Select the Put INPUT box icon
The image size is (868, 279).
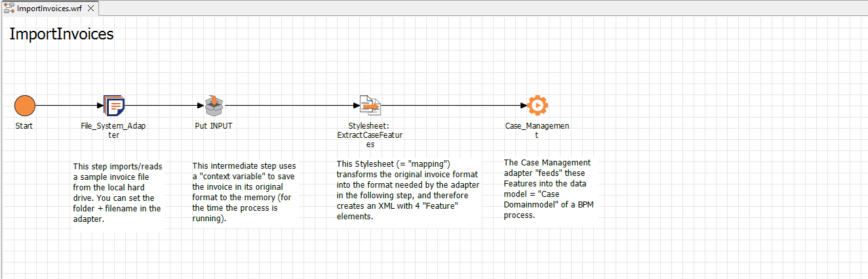click(x=214, y=105)
